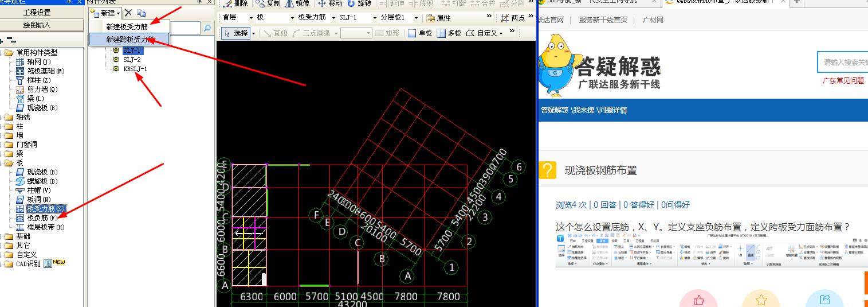Click the 广东常见问题 link
Screen dimensions: 868x307
pyautogui.click(x=843, y=81)
